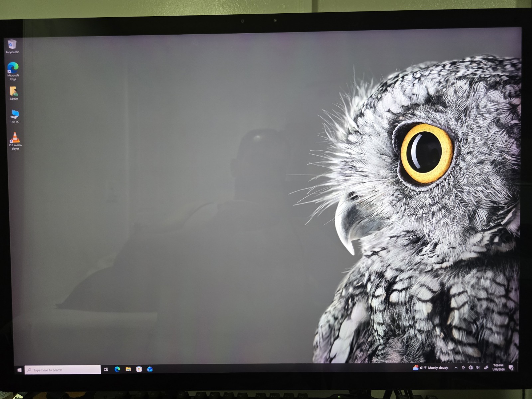Viewport: 532px width, 399px height.
Task: Select the This PC desktop icon
Action: point(14,116)
